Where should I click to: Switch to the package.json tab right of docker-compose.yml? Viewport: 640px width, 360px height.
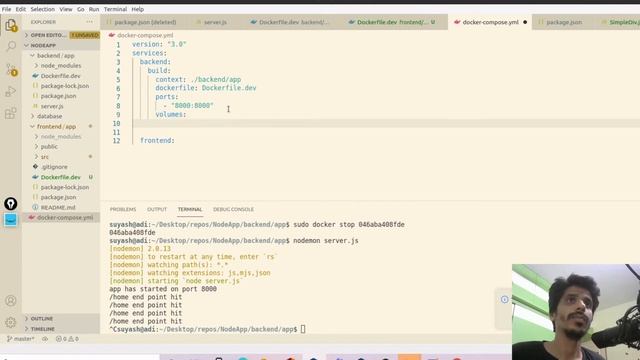[x=563, y=22]
